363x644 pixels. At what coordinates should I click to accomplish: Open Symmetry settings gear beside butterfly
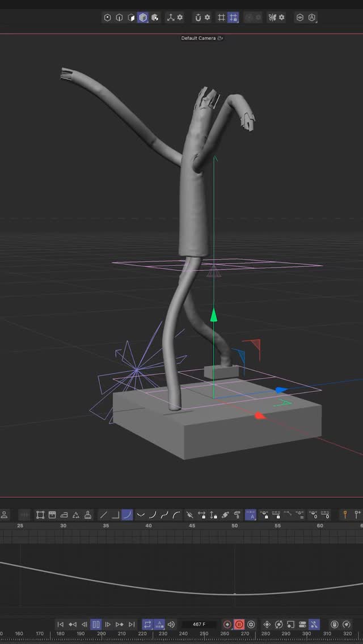(x=281, y=18)
